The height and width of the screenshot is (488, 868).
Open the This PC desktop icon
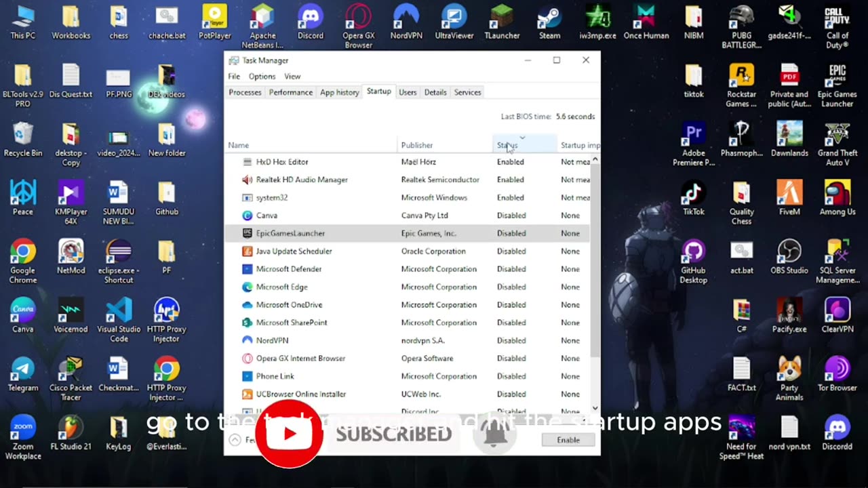tap(23, 22)
